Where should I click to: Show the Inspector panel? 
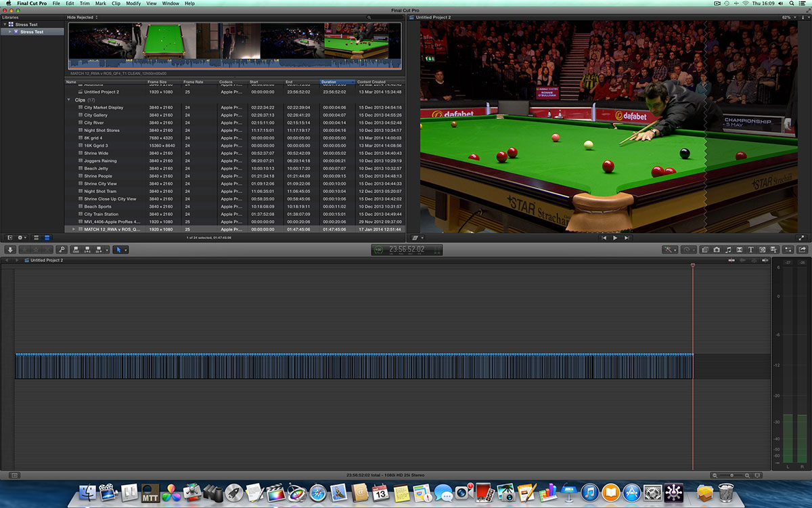point(789,250)
